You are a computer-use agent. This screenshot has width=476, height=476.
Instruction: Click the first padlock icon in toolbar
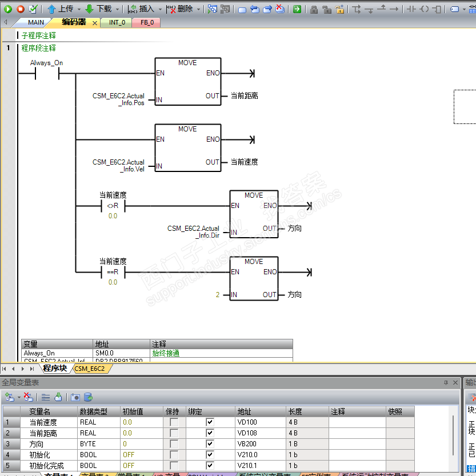(x=314, y=9)
